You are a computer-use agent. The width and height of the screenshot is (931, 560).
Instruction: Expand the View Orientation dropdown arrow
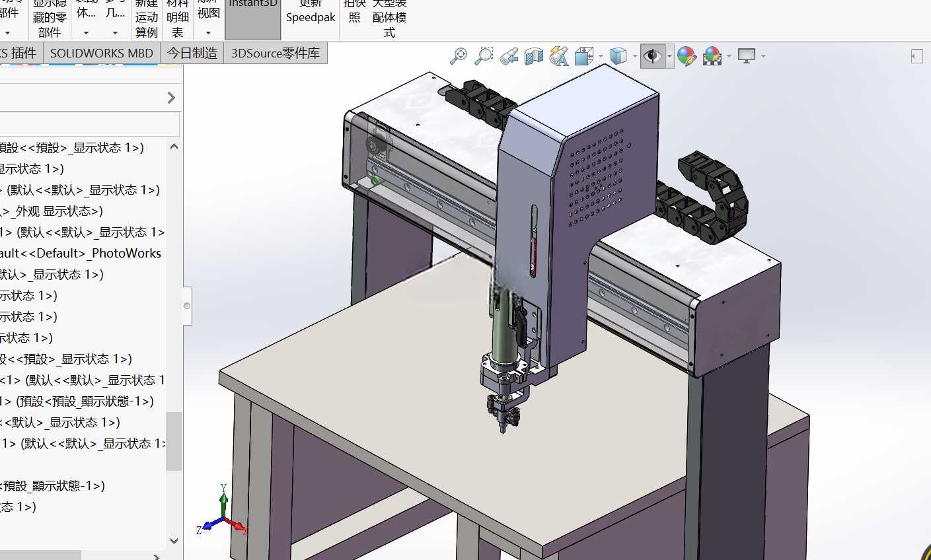601,56
